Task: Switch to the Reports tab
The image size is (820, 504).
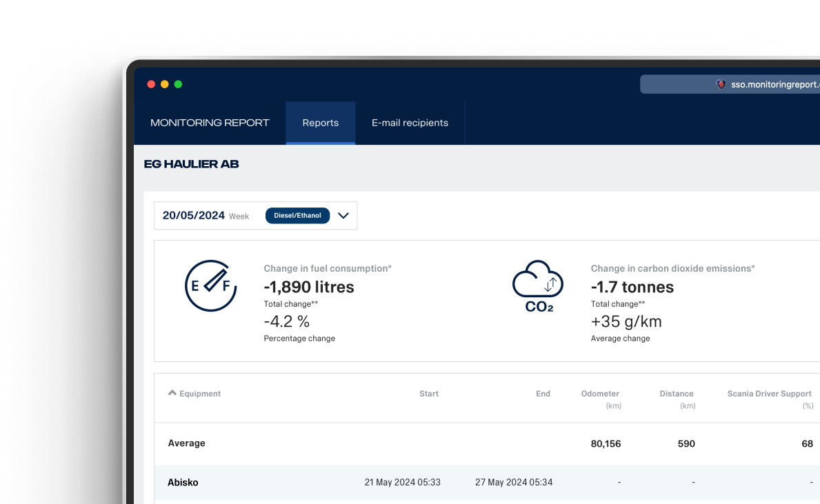Action: click(x=321, y=123)
